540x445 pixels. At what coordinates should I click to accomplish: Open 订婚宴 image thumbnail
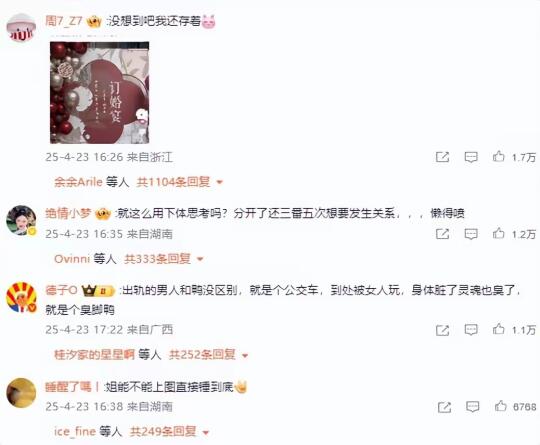click(x=100, y=93)
